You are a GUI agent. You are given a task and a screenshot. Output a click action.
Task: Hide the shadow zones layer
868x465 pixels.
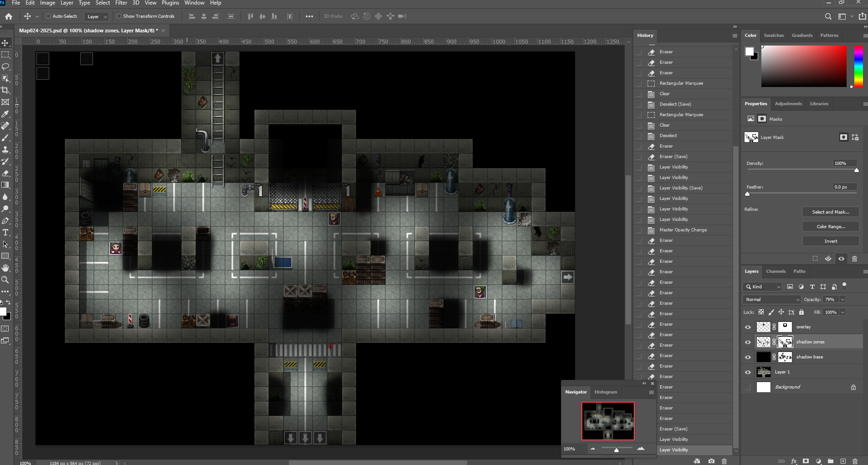click(x=748, y=342)
